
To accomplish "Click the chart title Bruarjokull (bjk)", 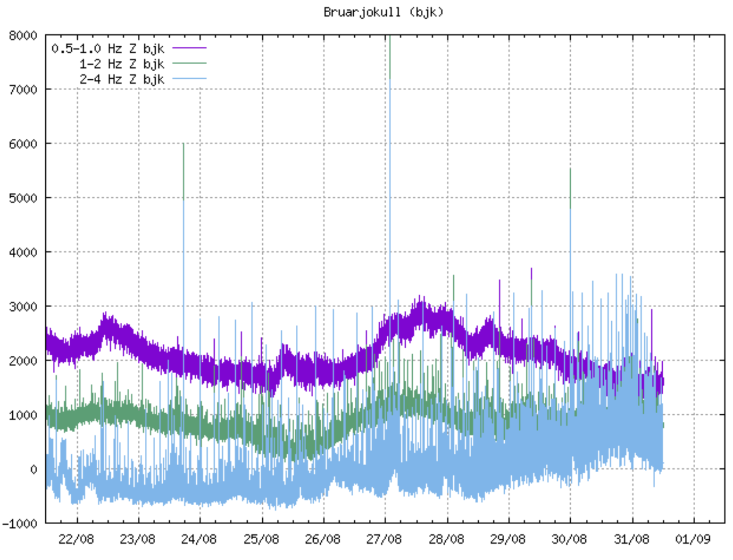I will click(x=383, y=12).
